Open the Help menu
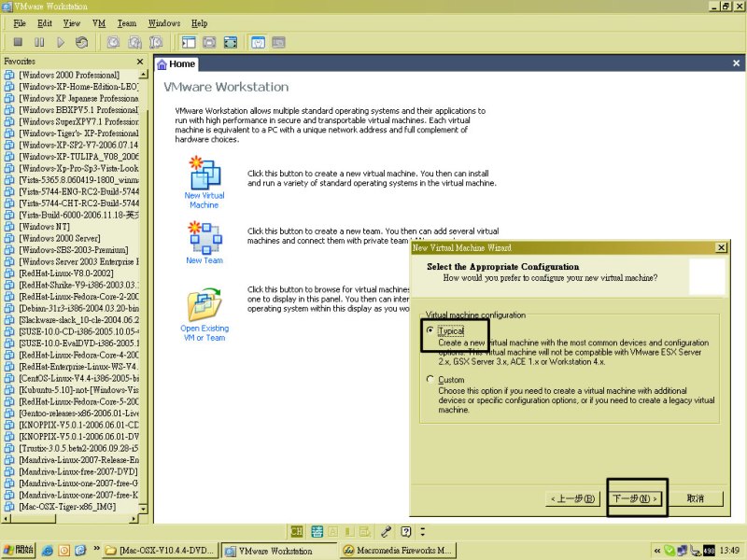 [x=199, y=23]
